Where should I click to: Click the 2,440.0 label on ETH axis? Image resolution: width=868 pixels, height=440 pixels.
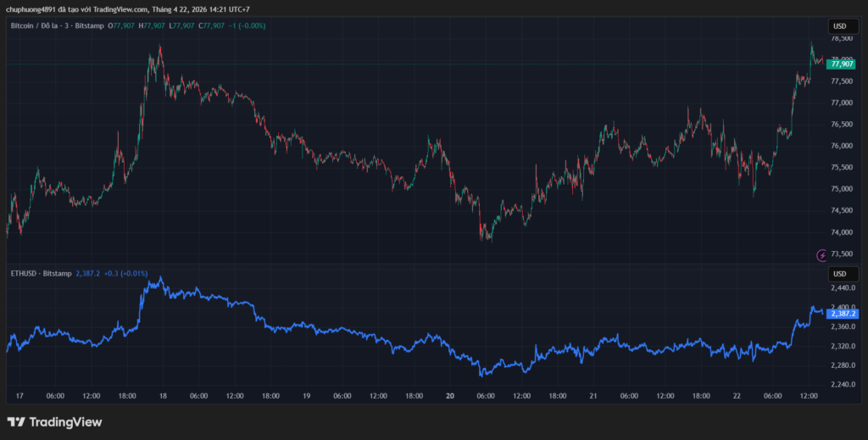(x=843, y=288)
